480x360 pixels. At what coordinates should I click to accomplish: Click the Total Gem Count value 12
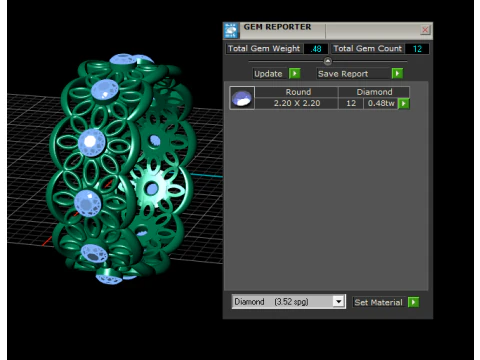(x=417, y=49)
